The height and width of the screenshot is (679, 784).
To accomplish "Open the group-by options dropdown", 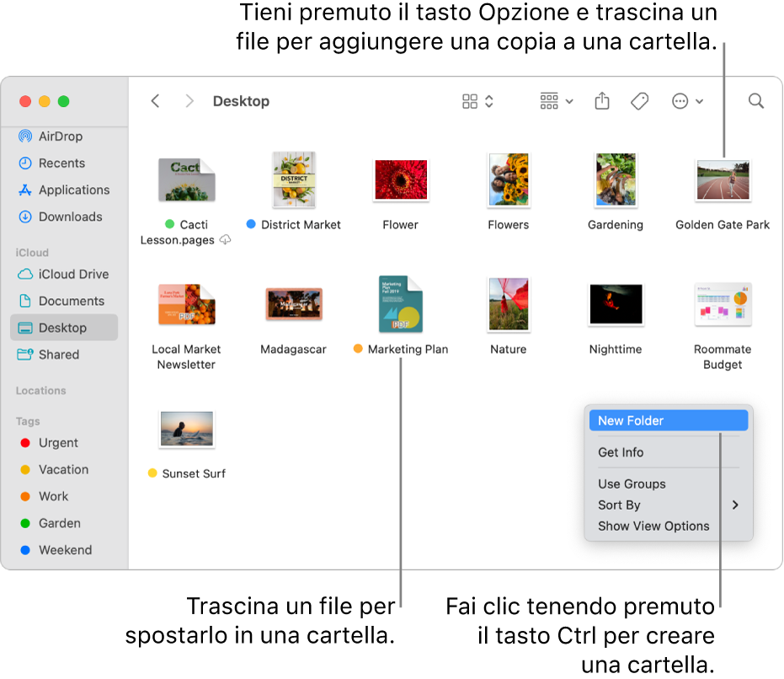I will [556, 101].
